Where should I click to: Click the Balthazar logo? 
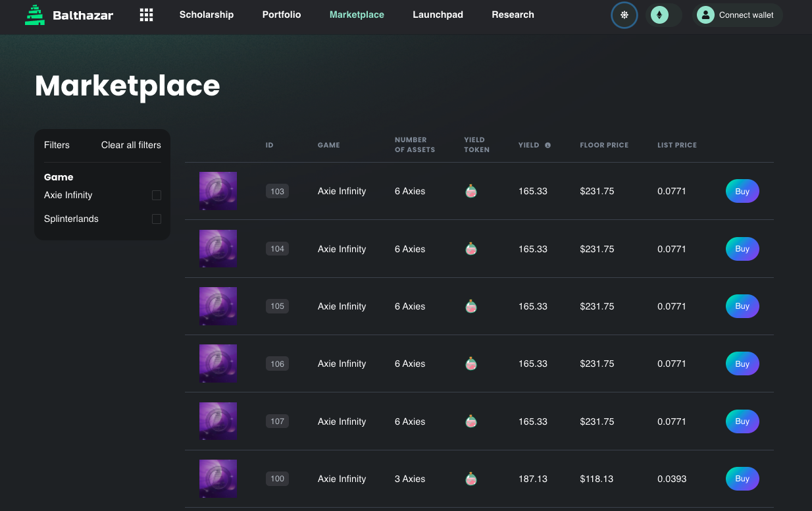[x=69, y=15]
